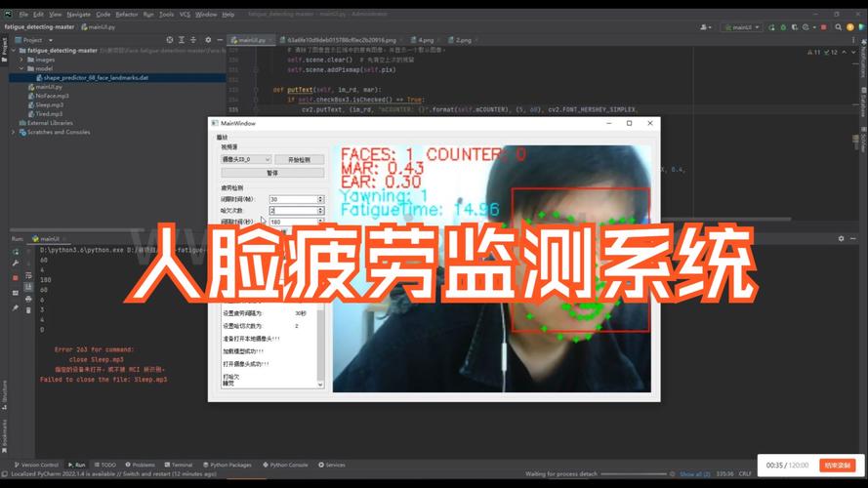Click the red Stop icon in top toolbar

824,27
